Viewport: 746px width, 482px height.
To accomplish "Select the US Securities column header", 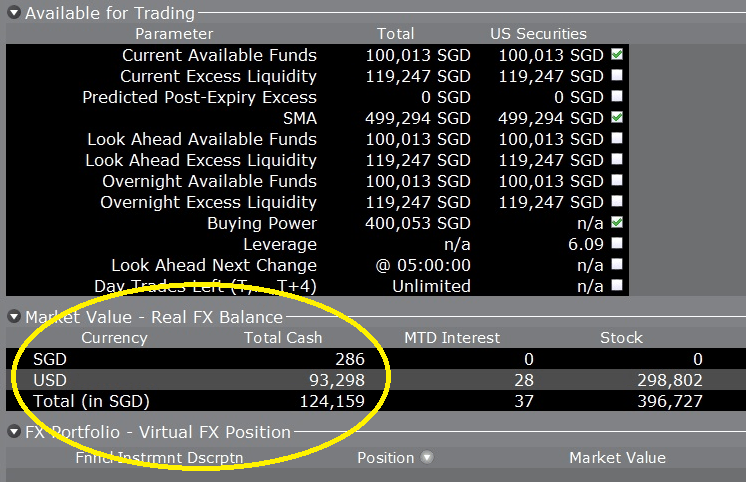I will [x=538, y=34].
